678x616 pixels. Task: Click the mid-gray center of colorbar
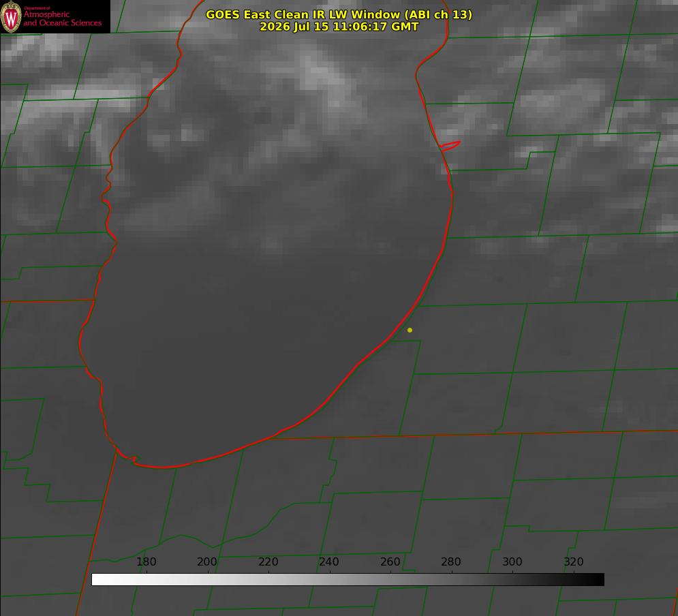click(x=348, y=580)
